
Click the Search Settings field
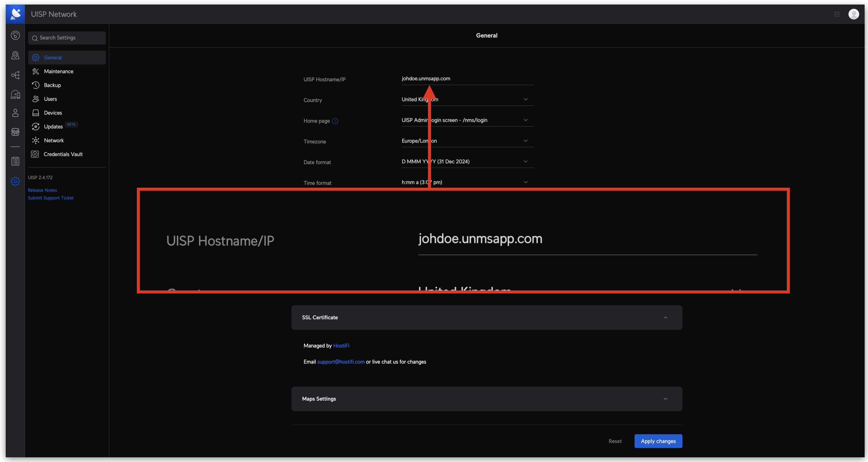point(67,38)
